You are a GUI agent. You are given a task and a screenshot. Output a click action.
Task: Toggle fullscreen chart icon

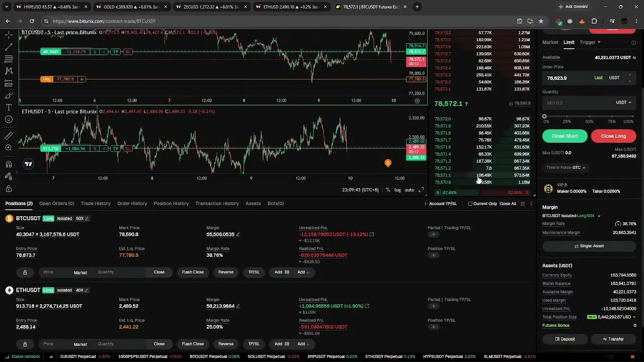click(422, 190)
